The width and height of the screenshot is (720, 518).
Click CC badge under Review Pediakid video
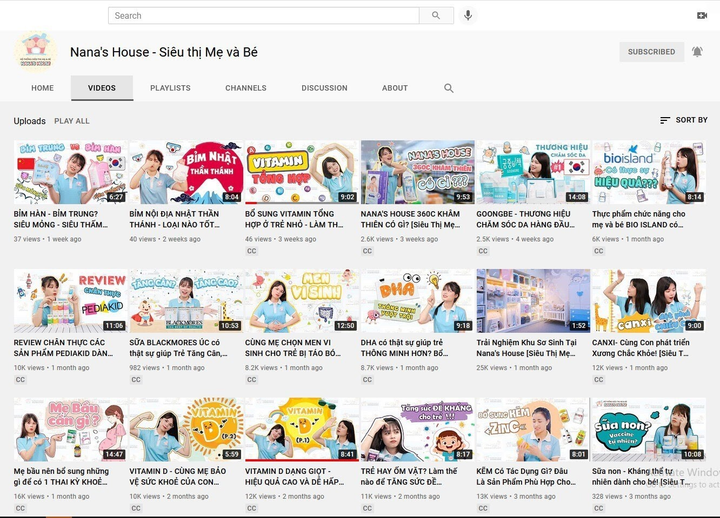pyautogui.click(x=20, y=380)
